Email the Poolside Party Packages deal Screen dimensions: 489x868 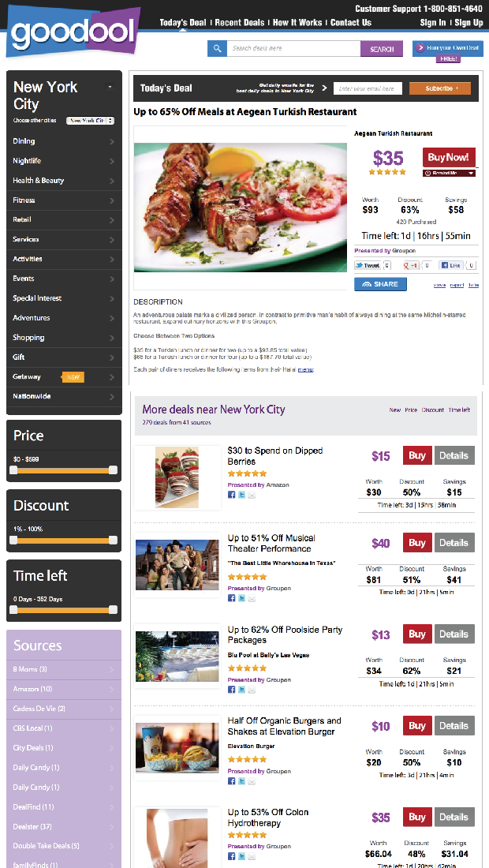[252, 690]
